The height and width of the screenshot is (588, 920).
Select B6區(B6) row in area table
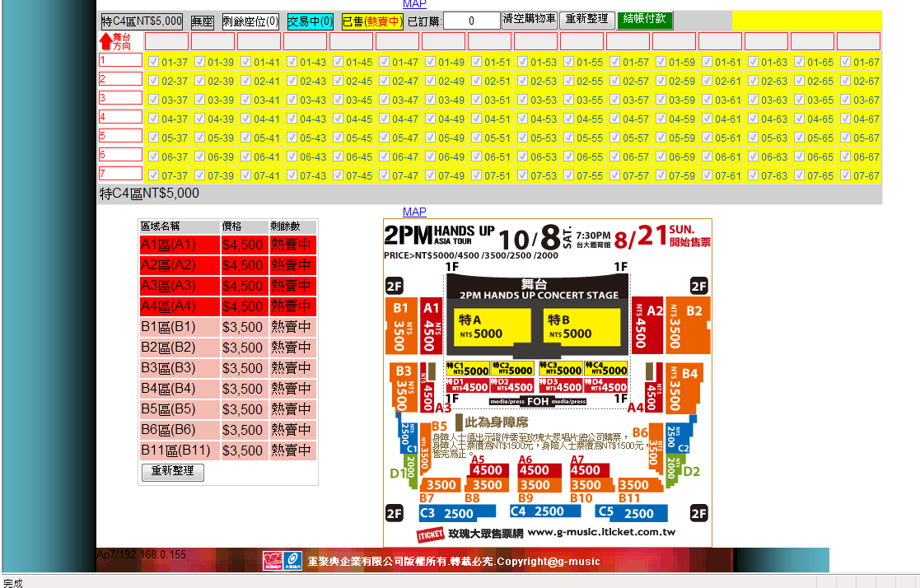(227, 430)
